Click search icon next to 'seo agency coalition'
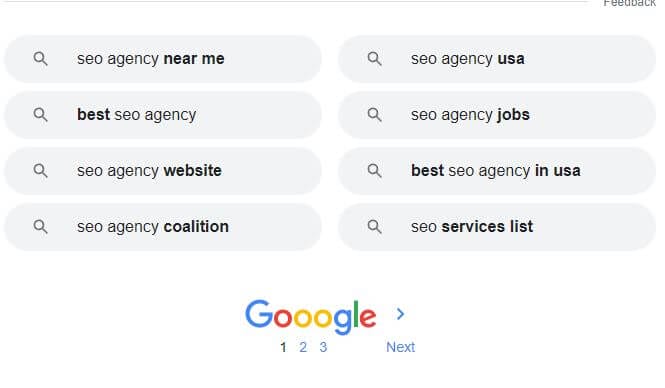The width and height of the screenshot is (665, 388). point(40,227)
